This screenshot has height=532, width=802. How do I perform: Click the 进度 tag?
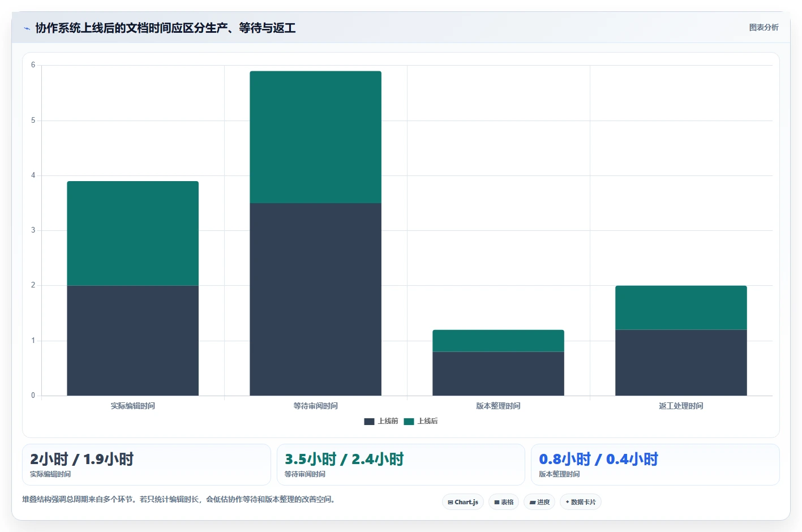point(539,502)
